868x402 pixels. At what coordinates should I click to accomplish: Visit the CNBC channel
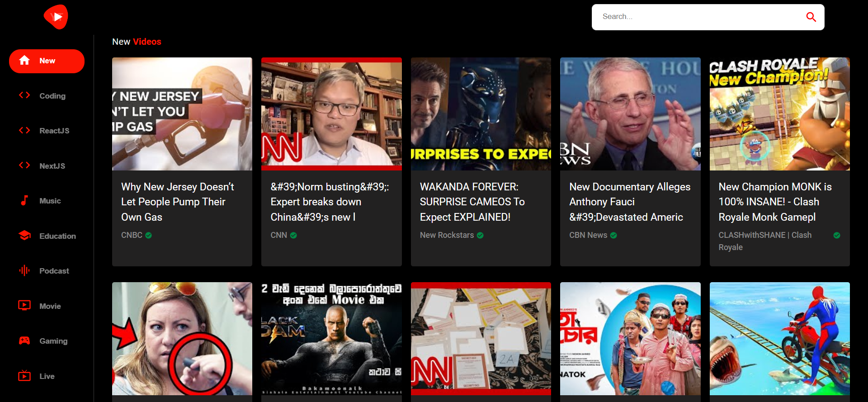click(132, 235)
